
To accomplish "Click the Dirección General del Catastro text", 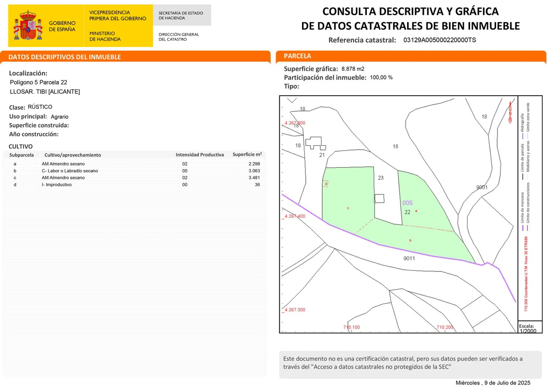I will 179,37.
